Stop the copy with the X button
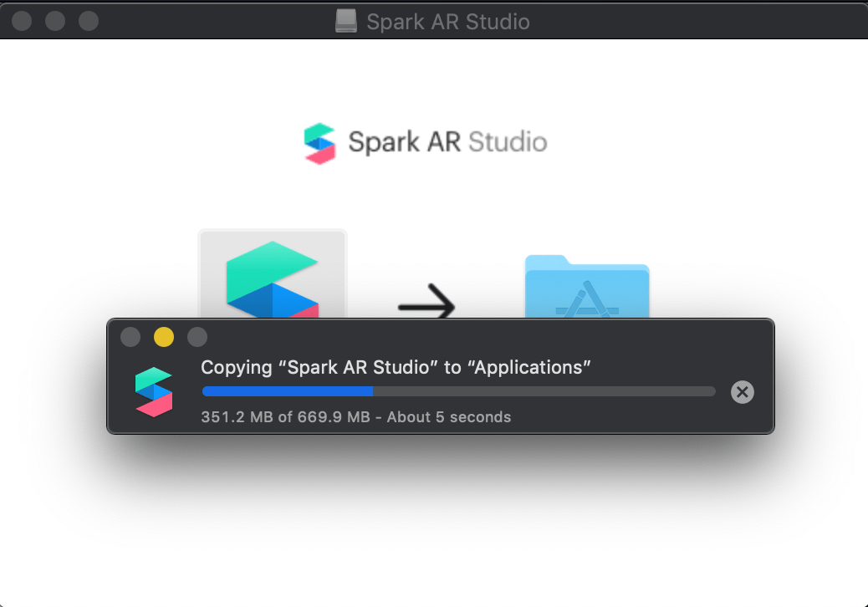Image resolution: width=868 pixels, height=607 pixels. pos(742,391)
